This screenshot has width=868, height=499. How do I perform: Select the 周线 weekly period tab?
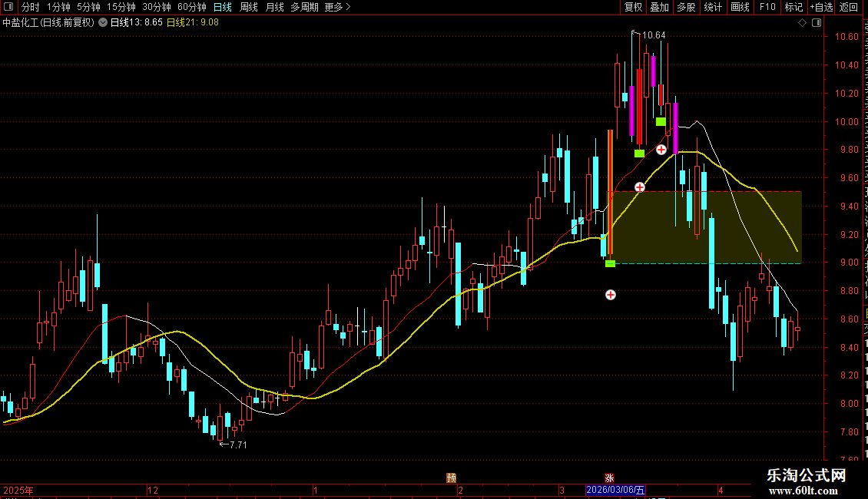[249, 7]
